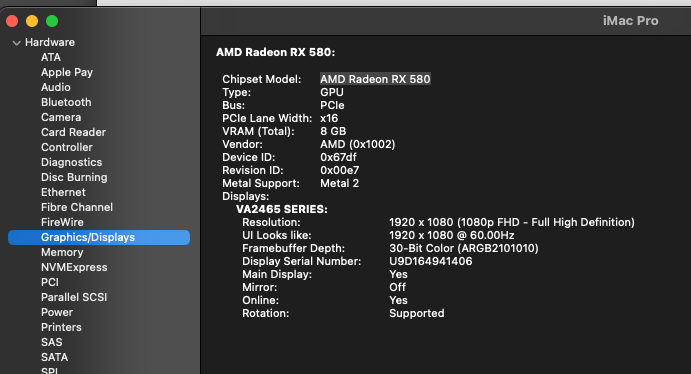Click the Type value GPU
Screen dimensions: 691x374
pyautogui.click(x=332, y=93)
